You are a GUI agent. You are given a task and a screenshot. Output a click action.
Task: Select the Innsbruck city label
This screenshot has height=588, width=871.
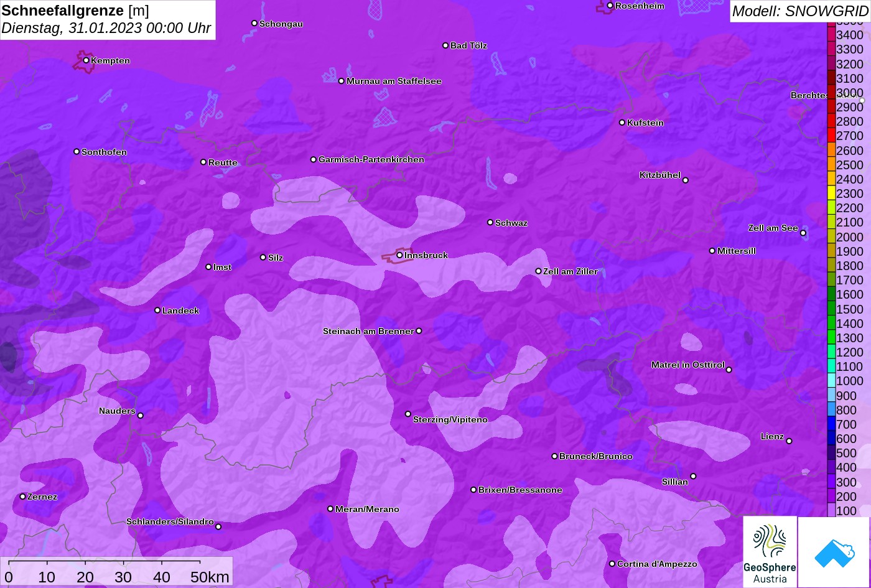click(x=426, y=255)
